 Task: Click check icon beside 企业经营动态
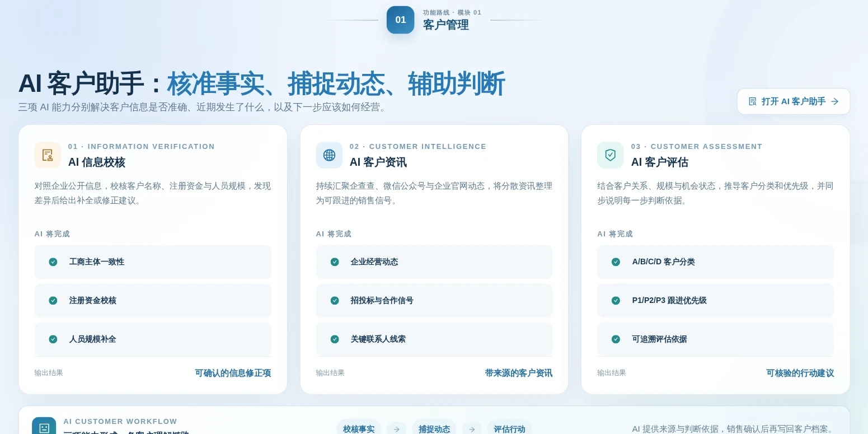pyautogui.click(x=335, y=262)
